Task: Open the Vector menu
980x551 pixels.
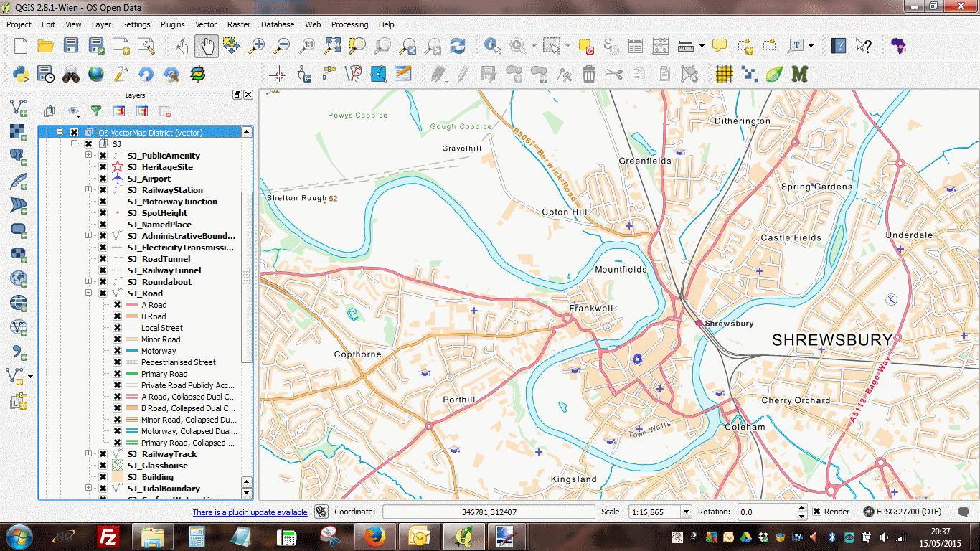Action: [x=206, y=24]
